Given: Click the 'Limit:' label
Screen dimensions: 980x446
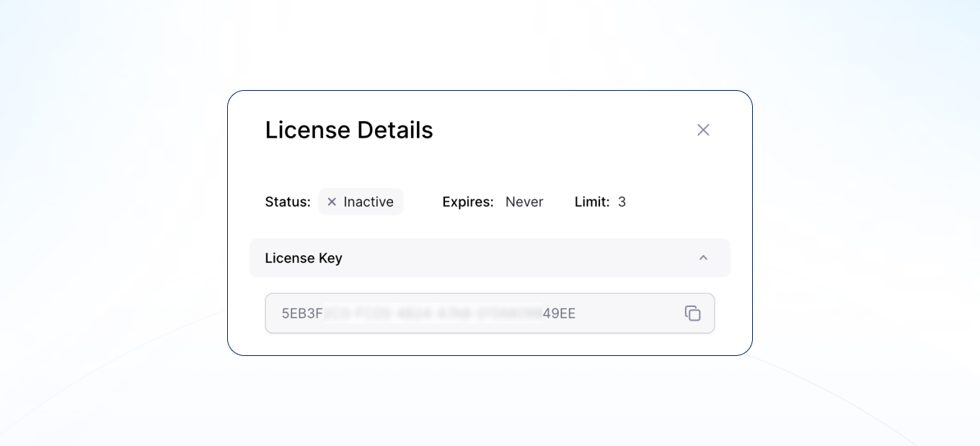Looking at the screenshot, I should [x=592, y=202].
